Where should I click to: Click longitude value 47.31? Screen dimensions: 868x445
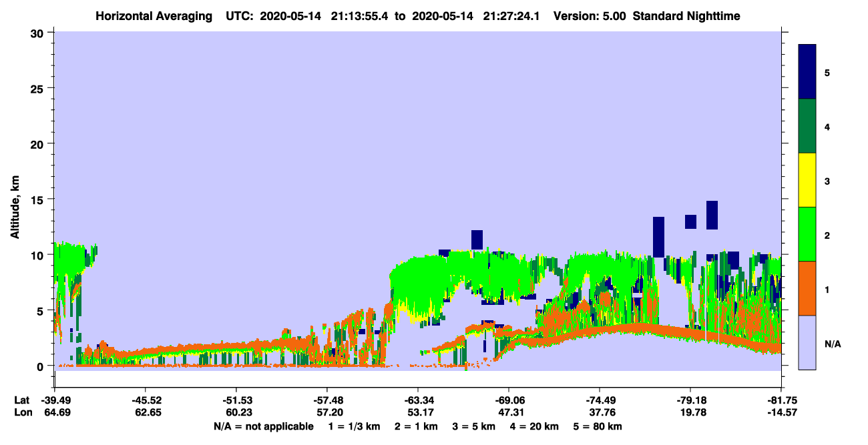click(x=510, y=412)
